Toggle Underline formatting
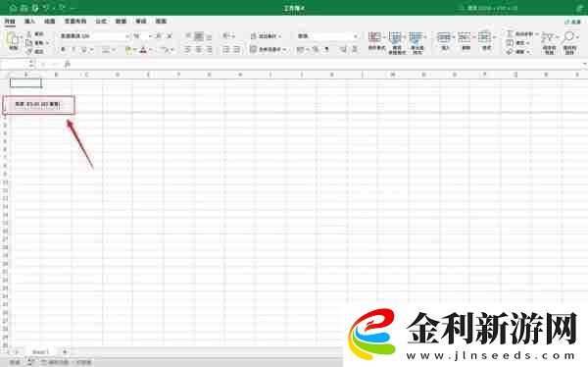 84,50
